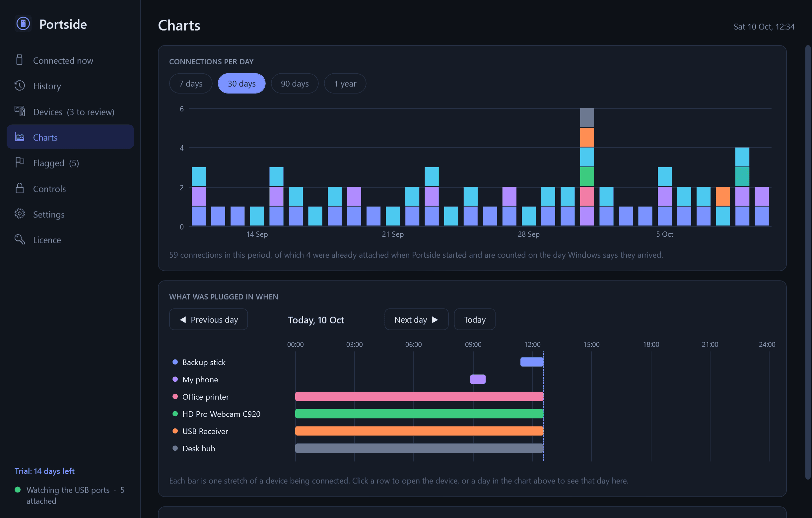Click the page vertical scrollbar
The image size is (812, 518).
(x=808, y=262)
